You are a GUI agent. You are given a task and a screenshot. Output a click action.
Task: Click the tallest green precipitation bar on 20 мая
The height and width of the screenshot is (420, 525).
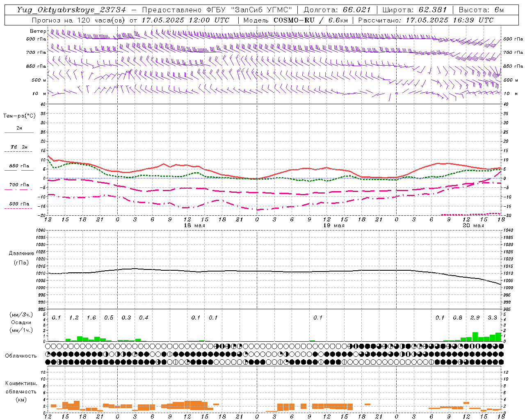pos(475,337)
